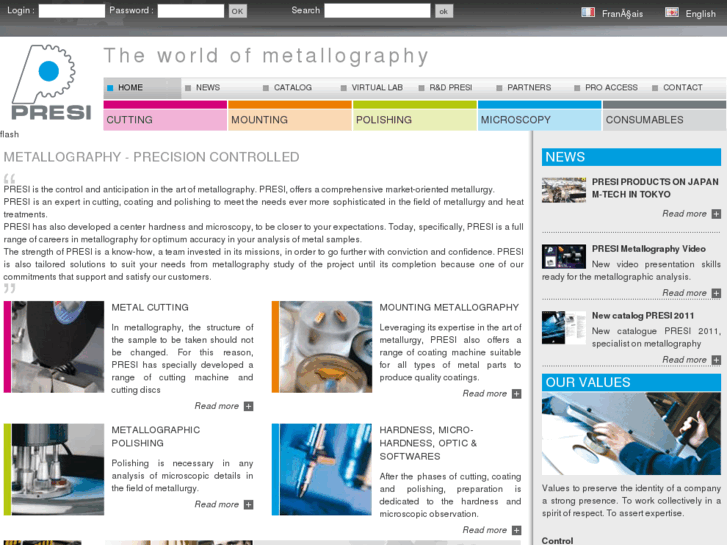Image resolution: width=727 pixels, height=545 pixels.
Task: Click the Search input field
Action: [x=377, y=11]
